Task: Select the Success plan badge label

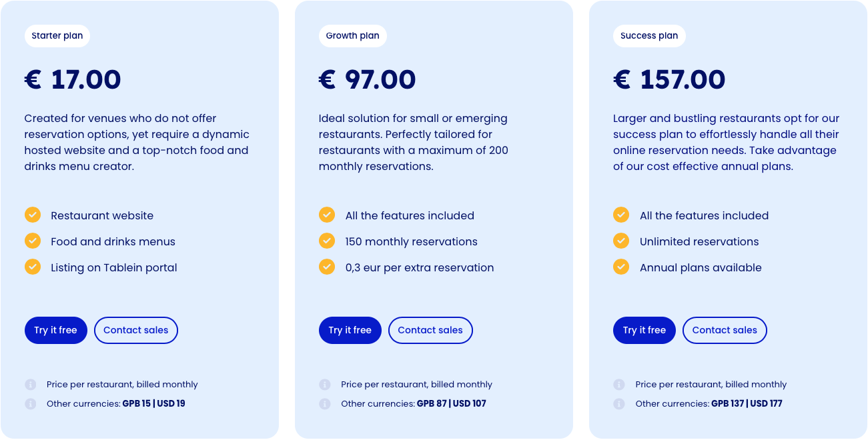Action: pos(649,36)
